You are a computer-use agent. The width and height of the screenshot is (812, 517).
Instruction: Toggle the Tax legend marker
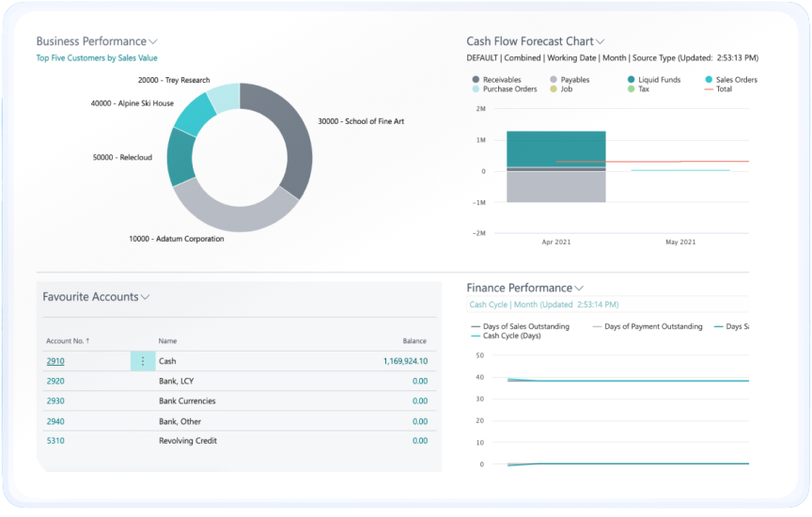[632, 89]
